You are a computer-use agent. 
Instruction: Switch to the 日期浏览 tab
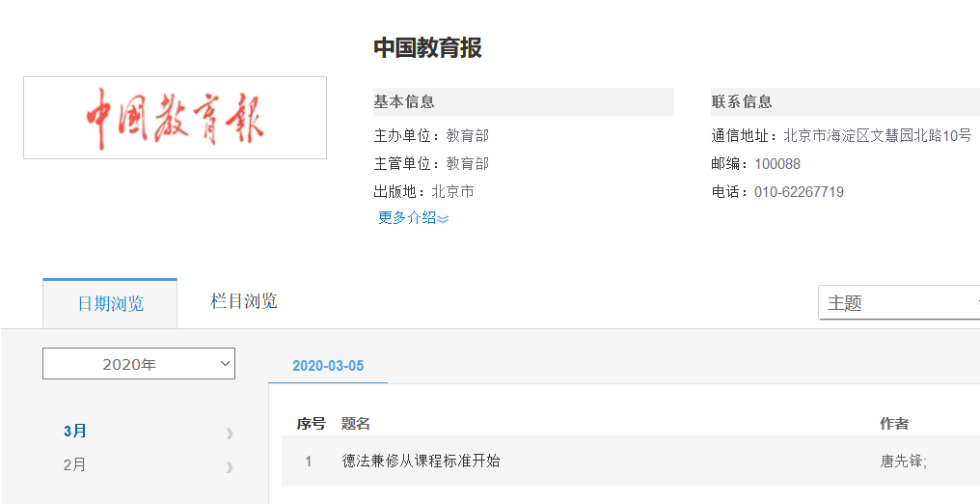tap(110, 303)
